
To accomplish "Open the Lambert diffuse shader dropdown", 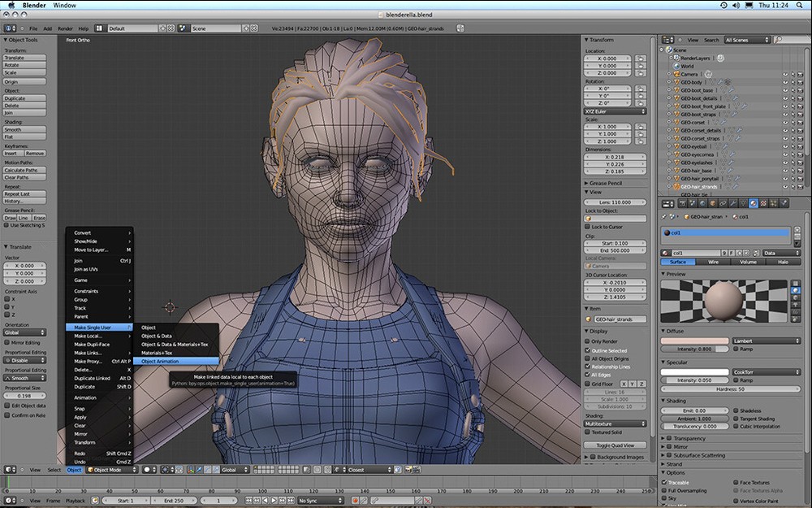I will click(x=767, y=341).
